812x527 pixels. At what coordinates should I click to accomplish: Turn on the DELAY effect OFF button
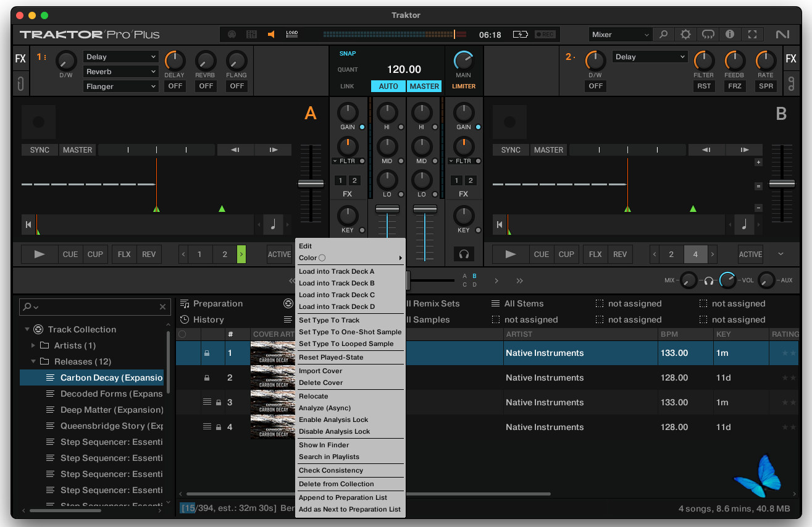coord(175,86)
